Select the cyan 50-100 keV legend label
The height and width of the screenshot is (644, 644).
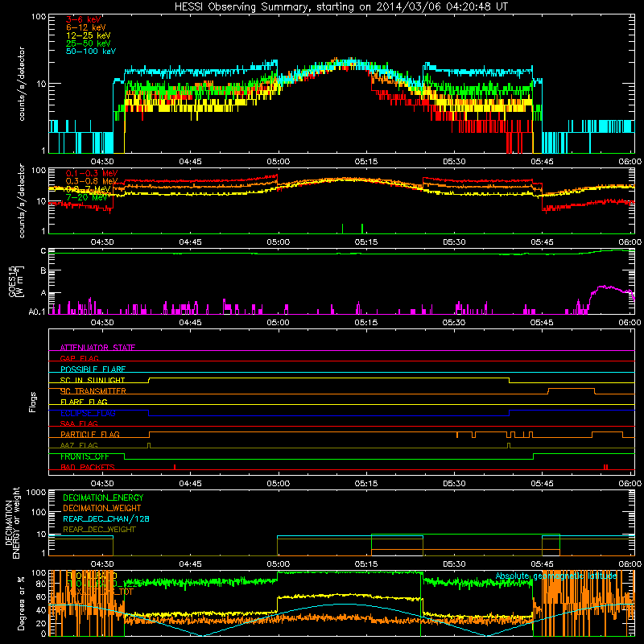(91, 52)
